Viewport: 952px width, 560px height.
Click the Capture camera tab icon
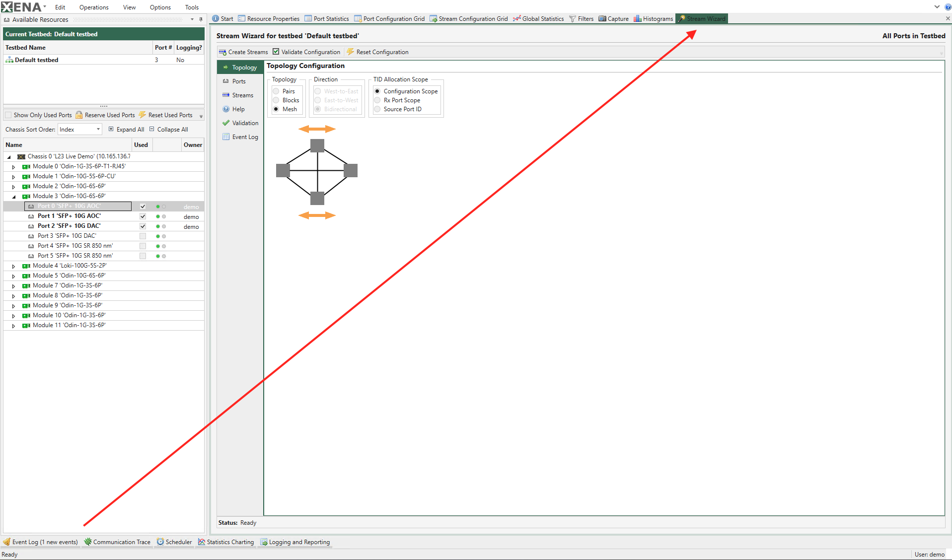click(x=602, y=19)
